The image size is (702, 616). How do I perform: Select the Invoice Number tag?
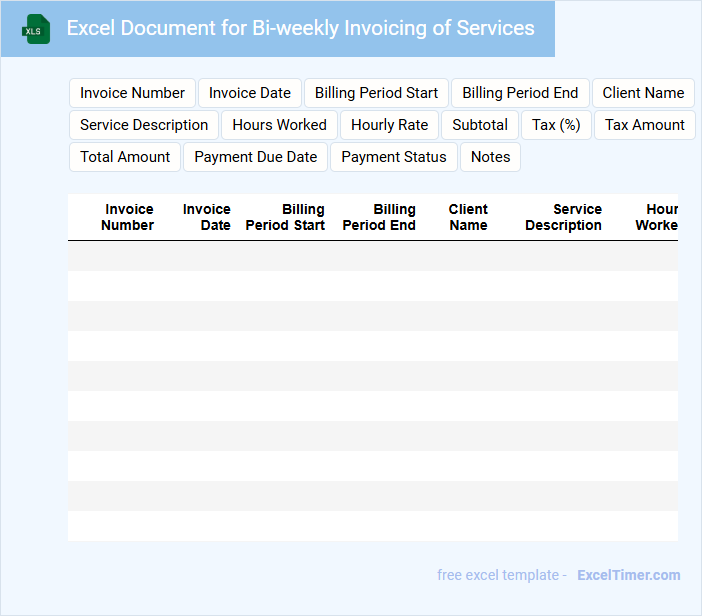pyautogui.click(x=132, y=93)
